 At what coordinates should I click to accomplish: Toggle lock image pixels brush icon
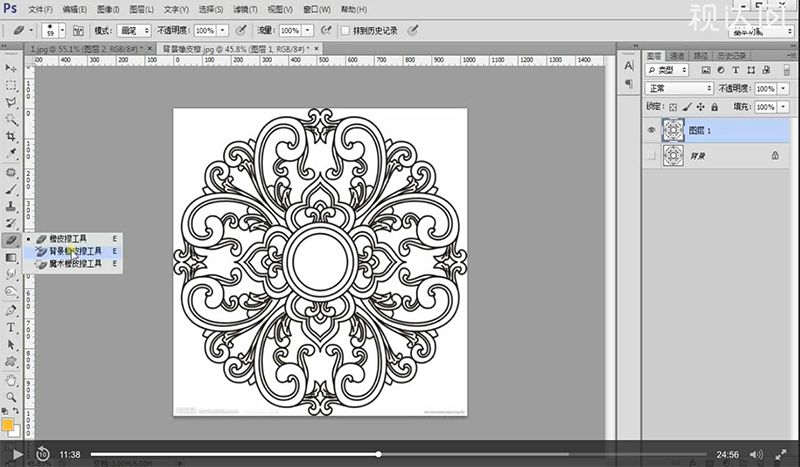coord(687,107)
